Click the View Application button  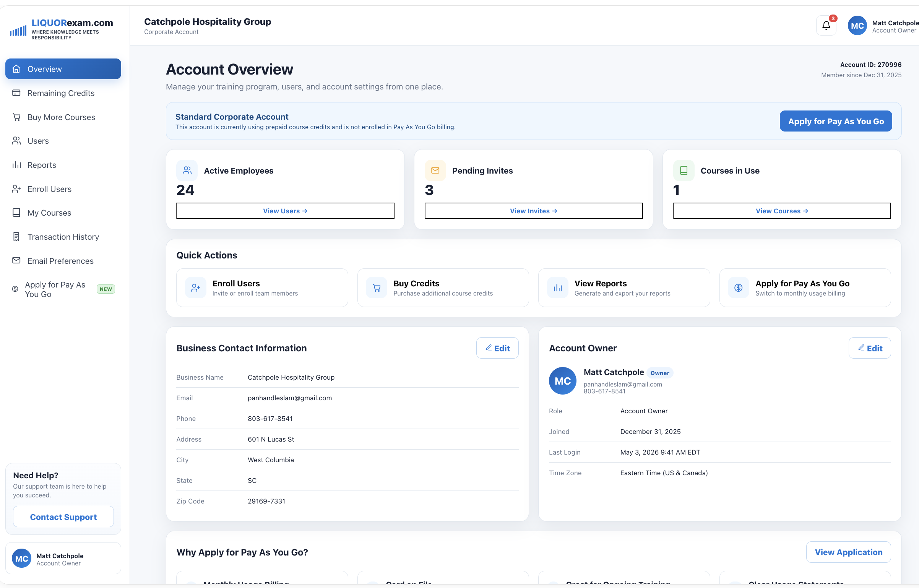click(848, 552)
